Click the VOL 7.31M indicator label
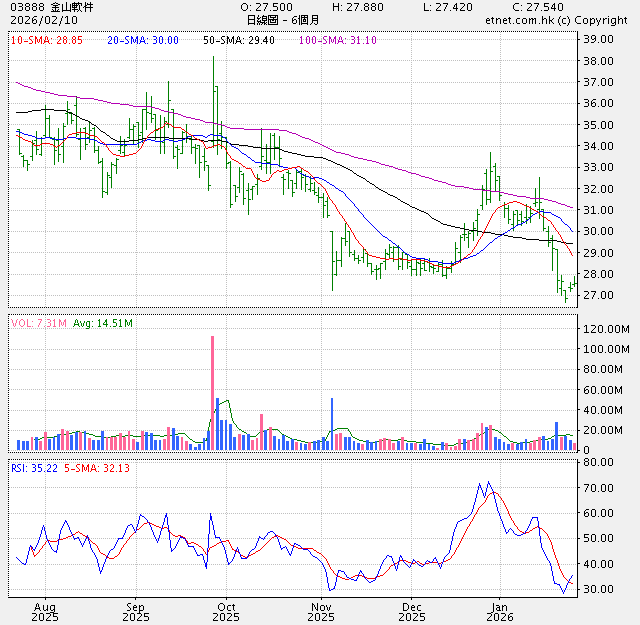Viewport: 640px width, 625px height. tap(39, 323)
